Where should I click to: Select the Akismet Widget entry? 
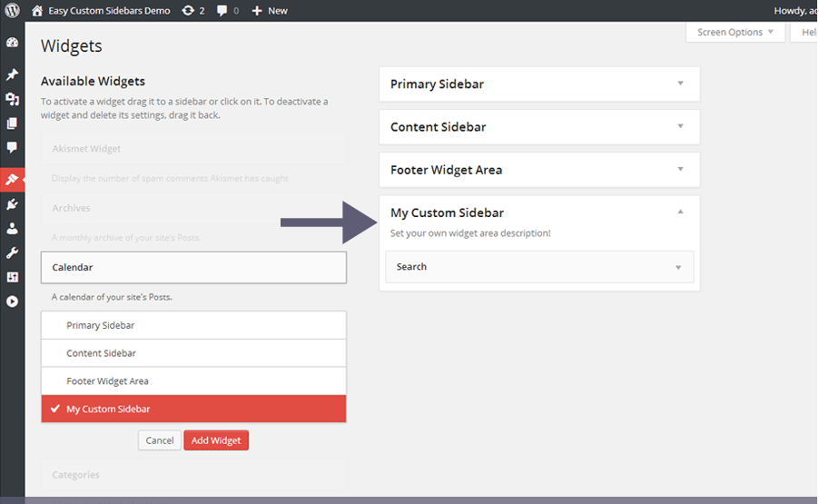pos(193,149)
